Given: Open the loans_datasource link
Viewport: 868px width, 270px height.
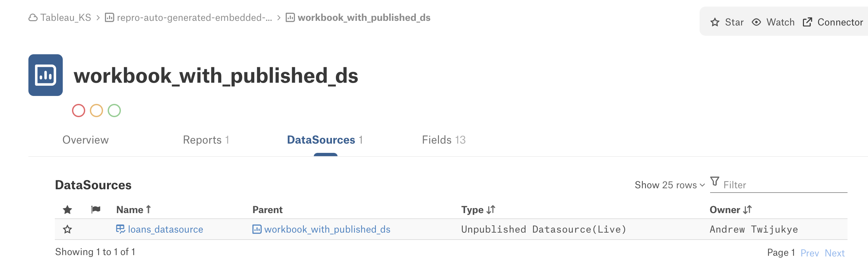Looking at the screenshot, I should 165,229.
